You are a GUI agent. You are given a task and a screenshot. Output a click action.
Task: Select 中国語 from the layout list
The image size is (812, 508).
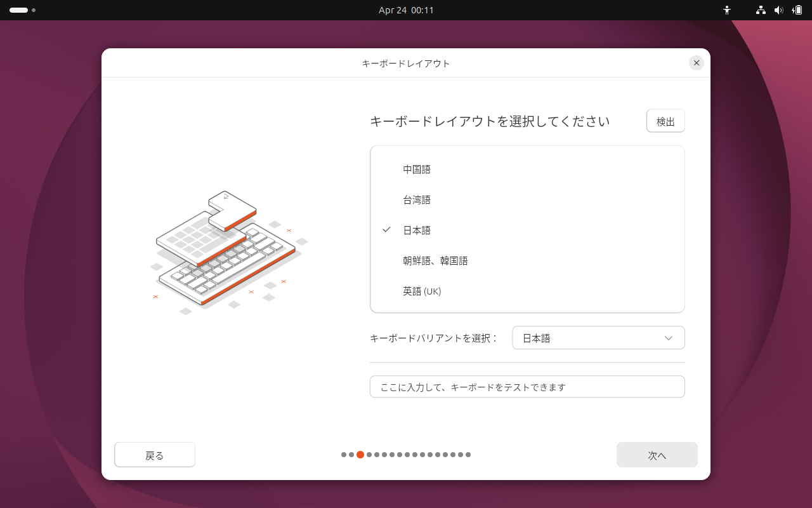416,169
